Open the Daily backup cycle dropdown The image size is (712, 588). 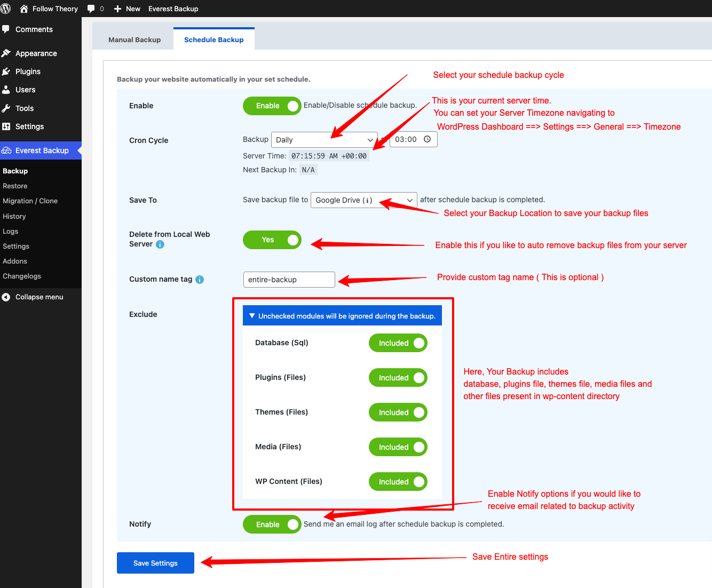click(x=324, y=140)
